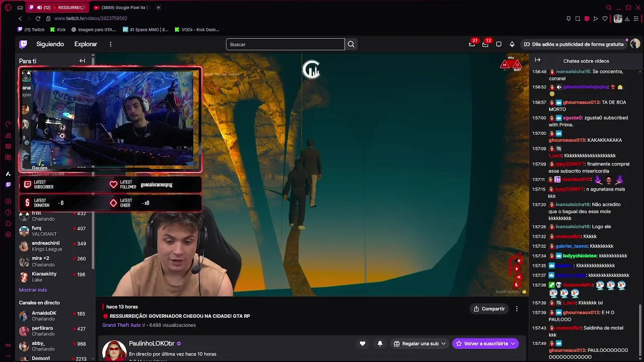Open the Imagem para GTA bookmark
This screenshot has height=362, width=644.
coord(94,30)
